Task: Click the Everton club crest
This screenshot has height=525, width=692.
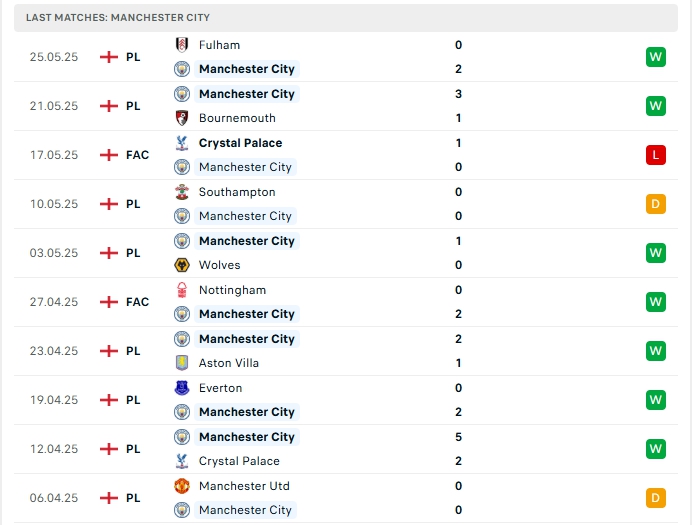Action: click(182, 388)
